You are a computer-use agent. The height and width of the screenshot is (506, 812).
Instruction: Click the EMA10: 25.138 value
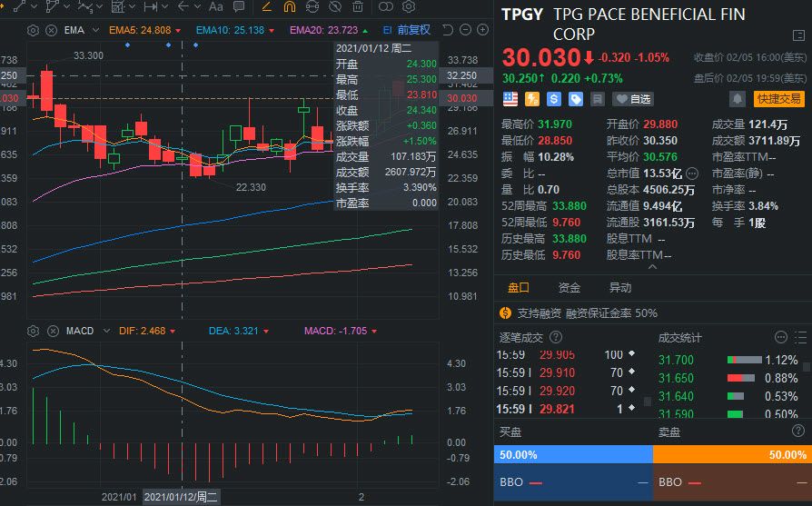tap(230, 31)
